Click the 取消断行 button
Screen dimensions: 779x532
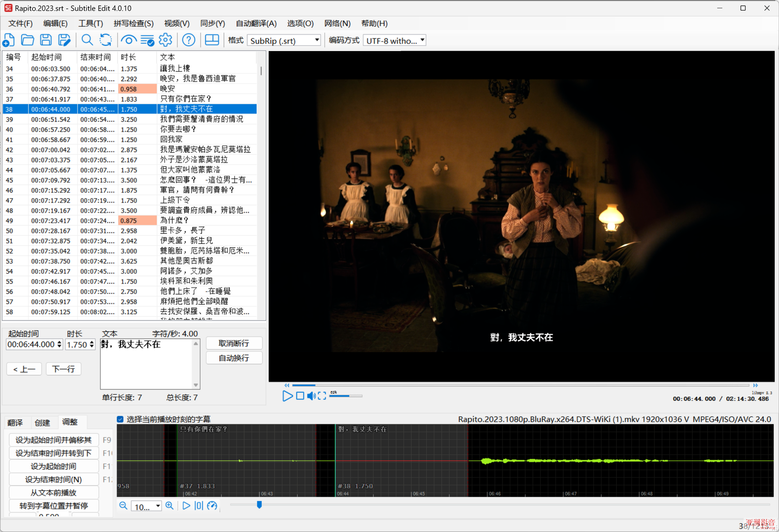[x=234, y=343]
